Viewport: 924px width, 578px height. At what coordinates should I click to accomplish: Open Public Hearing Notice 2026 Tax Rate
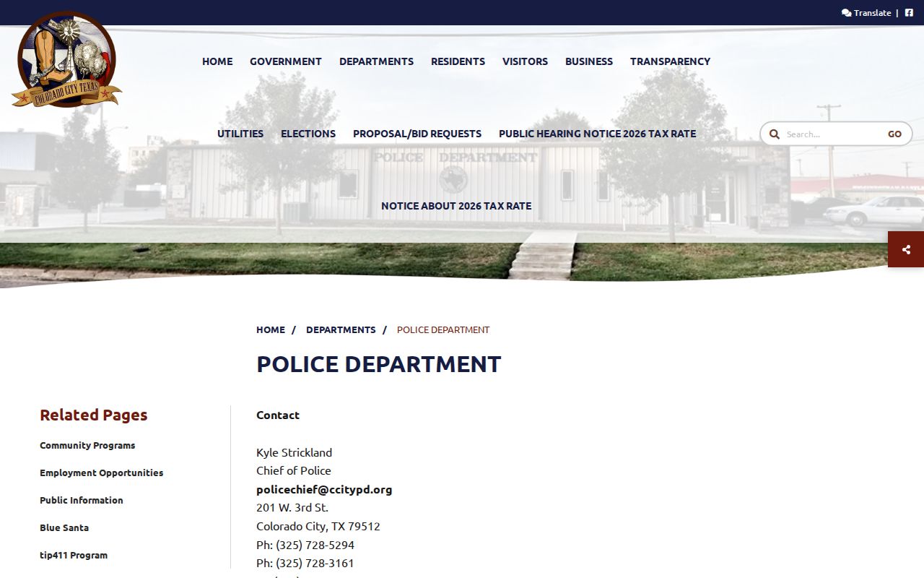[x=597, y=134]
